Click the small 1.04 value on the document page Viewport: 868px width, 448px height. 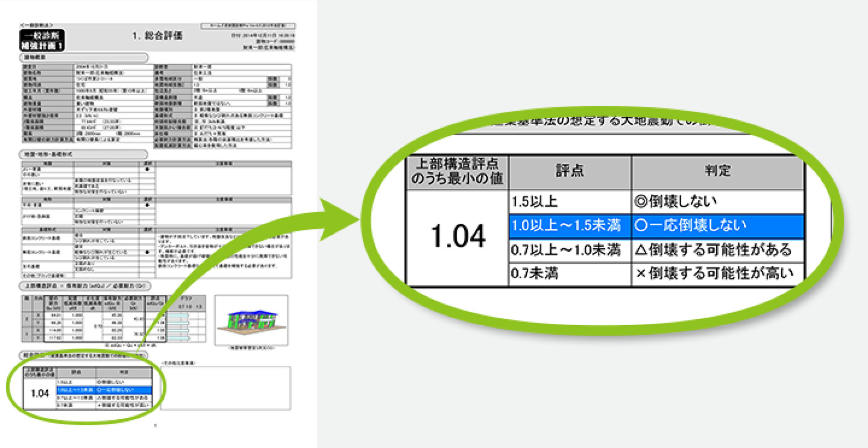coord(40,394)
